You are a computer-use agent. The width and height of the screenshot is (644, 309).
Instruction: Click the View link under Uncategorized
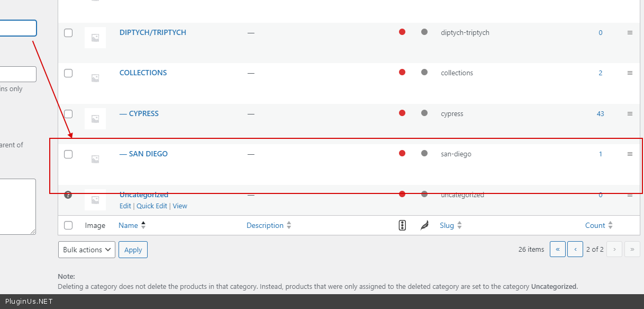pyautogui.click(x=180, y=206)
